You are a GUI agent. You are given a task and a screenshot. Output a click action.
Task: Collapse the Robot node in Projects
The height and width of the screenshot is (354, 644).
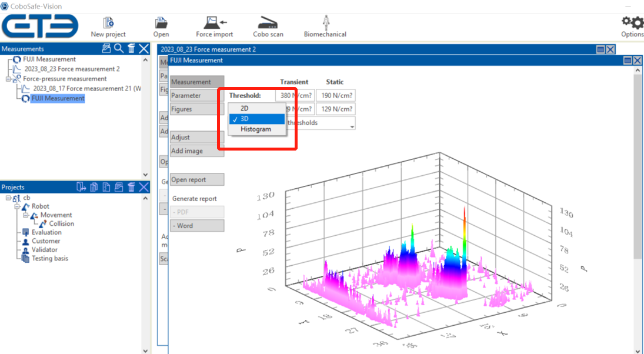(x=17, y=206)
